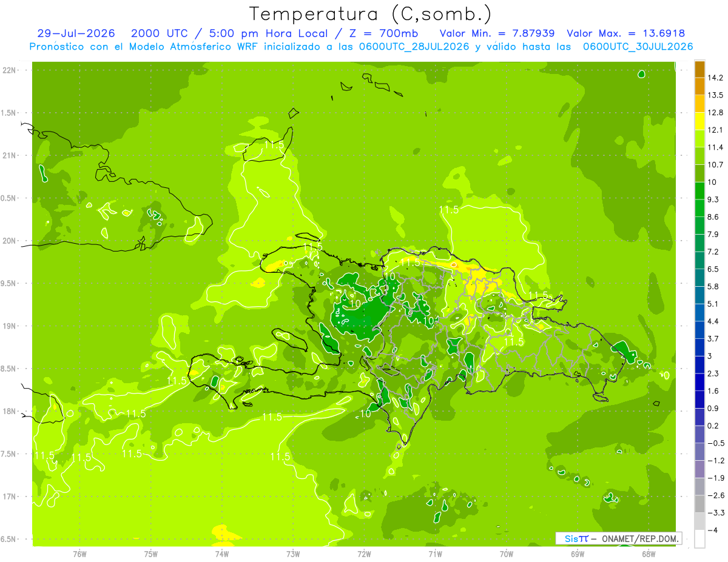Screen dimensions: 728x562
Task: Click the '68W' longitude axis label
Action: [649, 554]
